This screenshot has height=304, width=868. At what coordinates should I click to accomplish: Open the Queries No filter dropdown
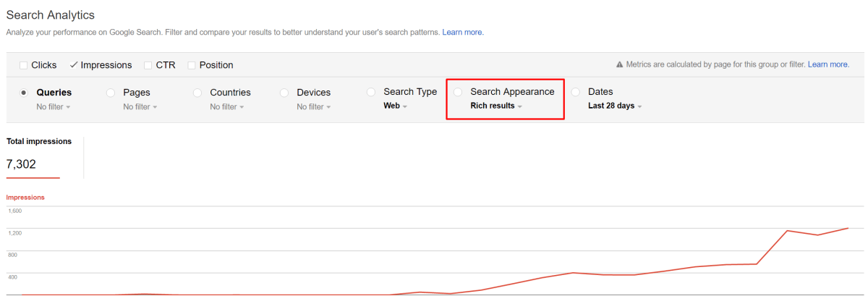pos(54,107)
